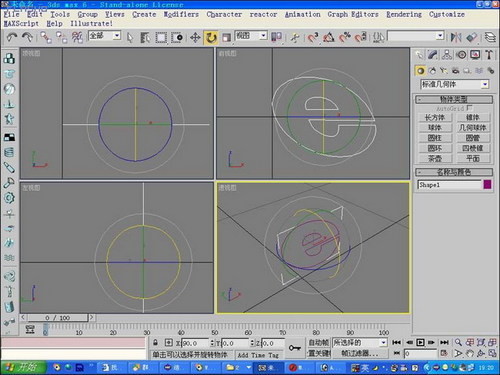
Task: Choose the Rectangular Selection Region tool
Action: point(161,37)
